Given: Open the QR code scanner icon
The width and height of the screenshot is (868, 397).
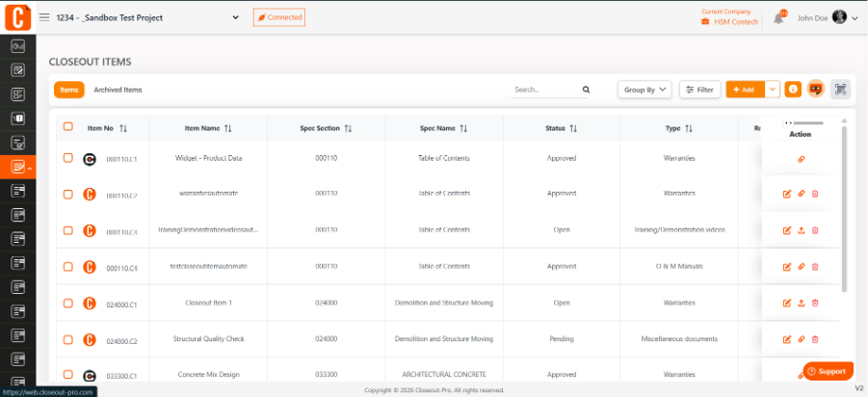Looking at the screenshot, I should click(x=840, y=90).
